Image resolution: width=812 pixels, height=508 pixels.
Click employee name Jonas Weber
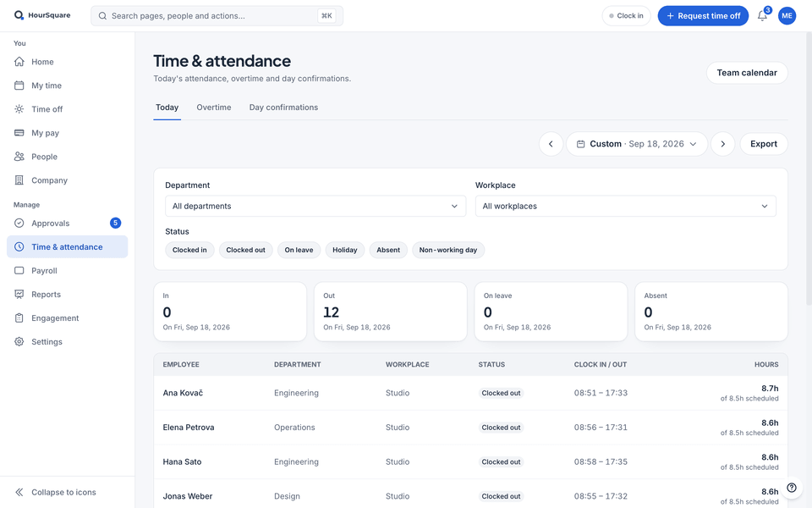click(x=188, y=496)
